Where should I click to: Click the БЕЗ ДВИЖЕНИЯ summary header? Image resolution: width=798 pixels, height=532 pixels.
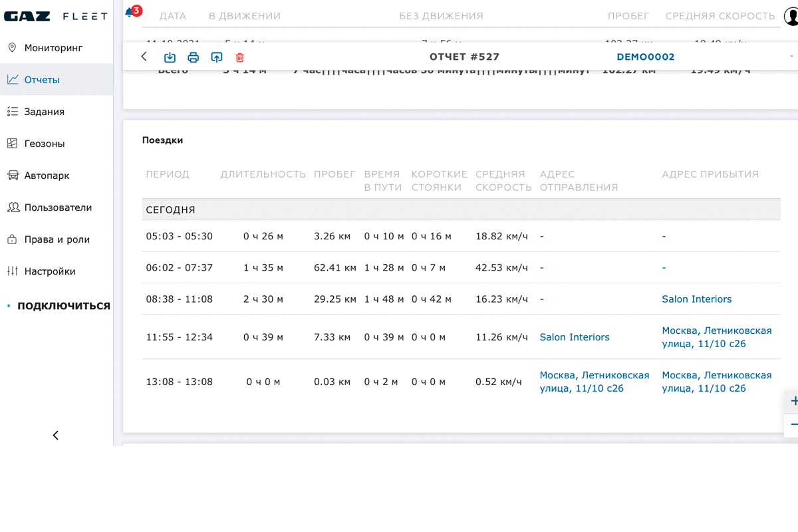tap(441, 16)
